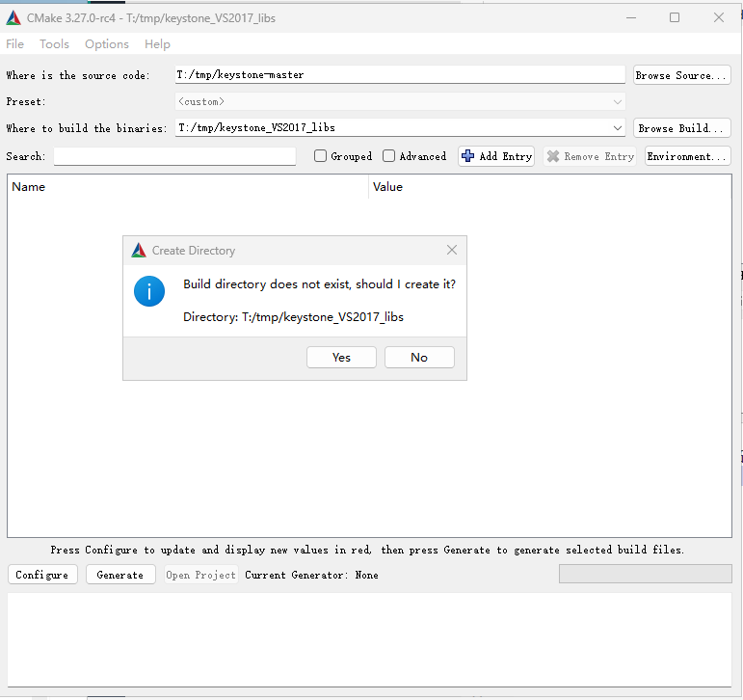743x700 pixels.
Task: Click the Open Project button
Action: (x=200, y=575)
